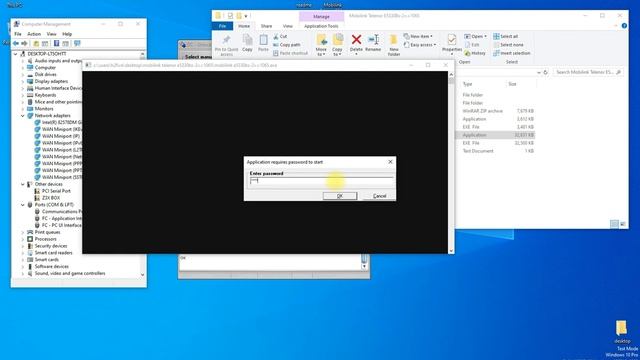This screenshot has width=640, height=360.
Task: Collapse the Network adapters node
Action: click(23, 116)
